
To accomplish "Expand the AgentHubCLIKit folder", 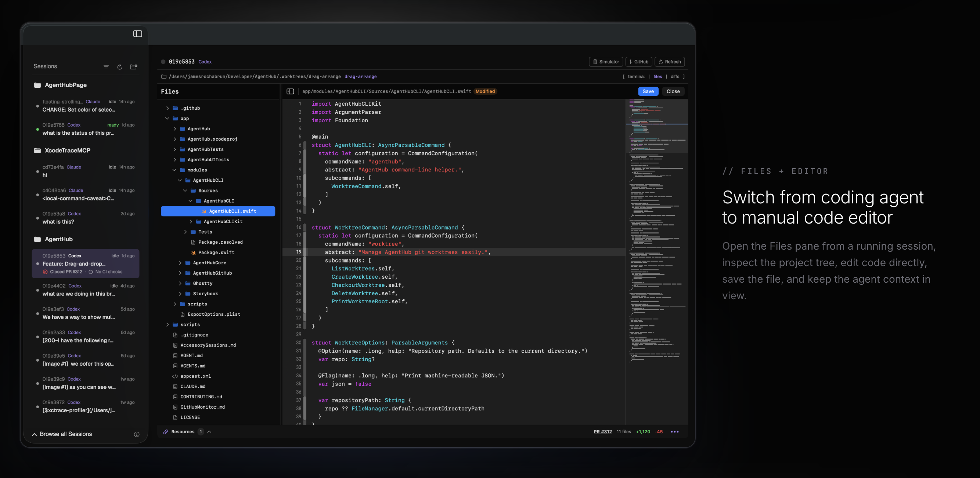I will (191, 221).
